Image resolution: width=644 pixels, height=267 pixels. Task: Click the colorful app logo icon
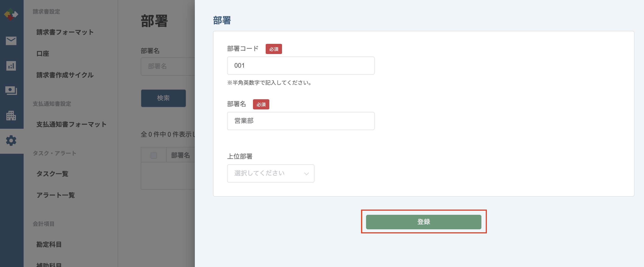point(11,14)
